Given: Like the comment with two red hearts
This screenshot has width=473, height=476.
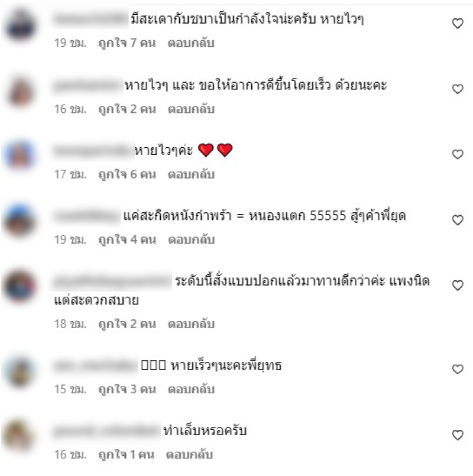Looking at the screenshot, I should tap(458, 154).
